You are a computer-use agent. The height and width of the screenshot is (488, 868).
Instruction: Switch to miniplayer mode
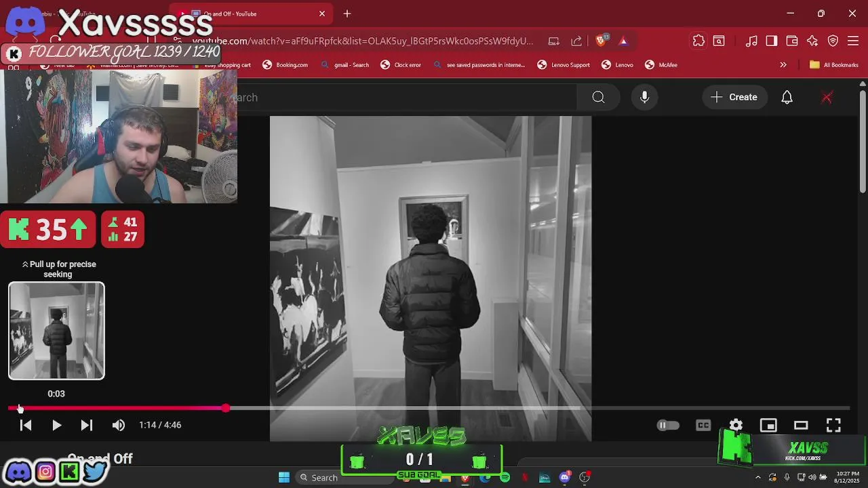pyautogui.click(x=768, y=425)
